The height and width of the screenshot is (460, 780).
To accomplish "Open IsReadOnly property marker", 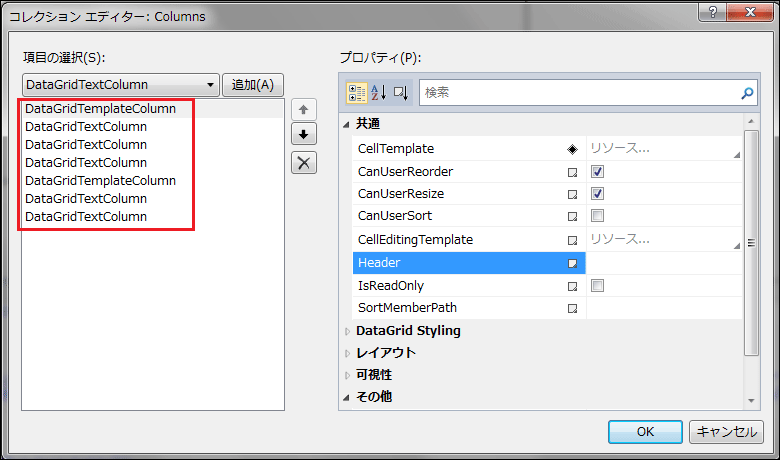I will [x=573, y=286].
